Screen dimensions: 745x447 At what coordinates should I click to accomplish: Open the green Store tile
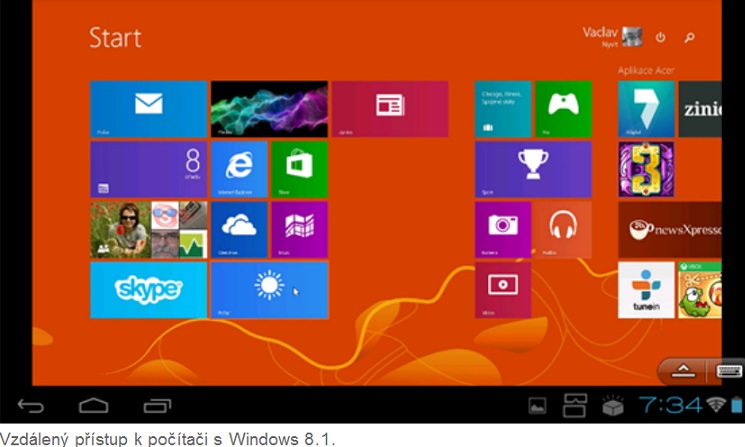(300, 169)
